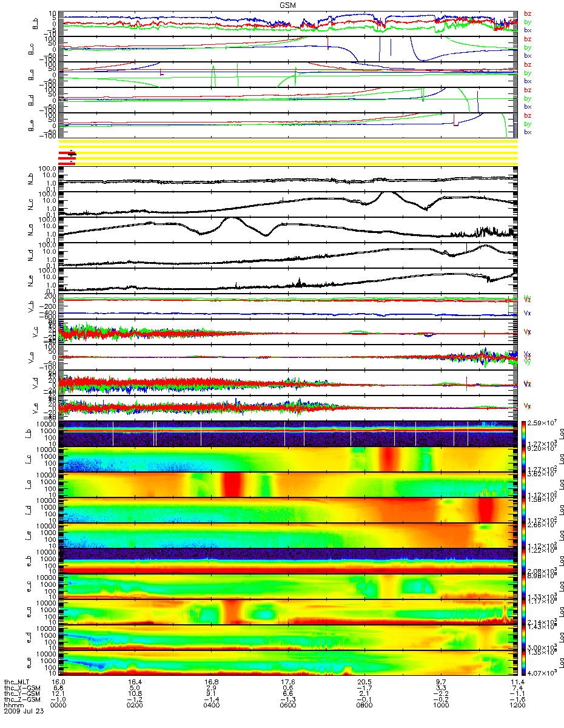This screenshot has width=564, height=728.
Task: Click the by legend label beside B_c panel
Action: pos(527,47)
